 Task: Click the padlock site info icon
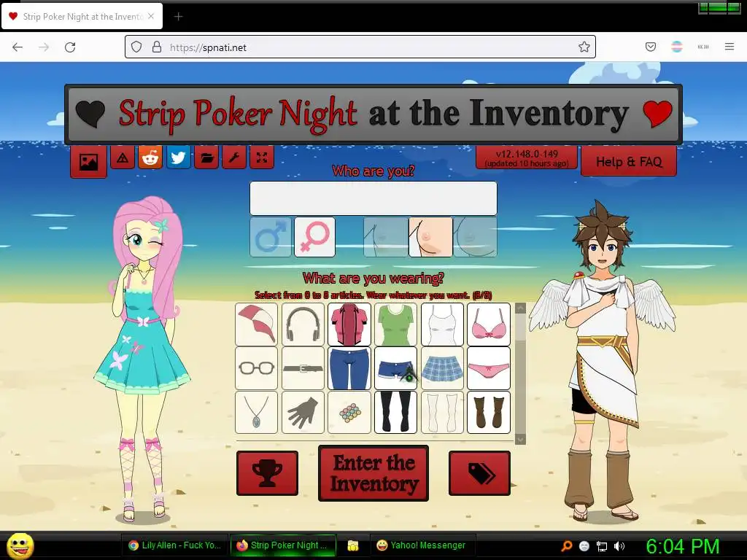157,47
